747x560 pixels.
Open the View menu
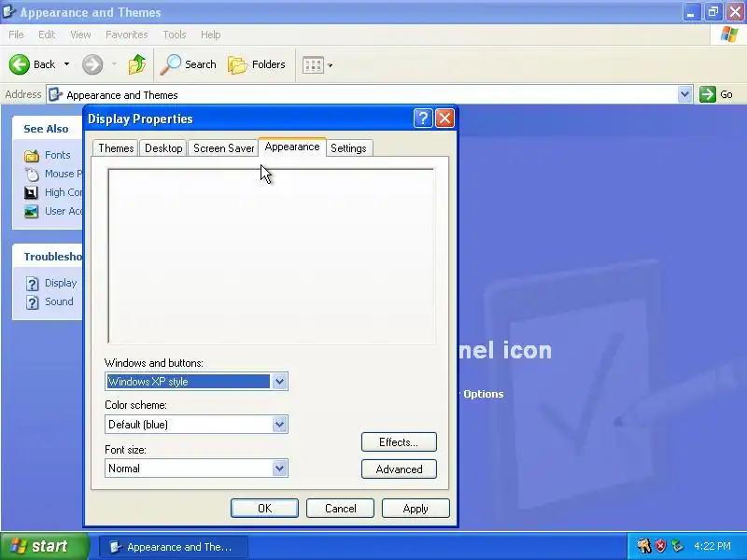pyautogui.click(x=80, y=35)
